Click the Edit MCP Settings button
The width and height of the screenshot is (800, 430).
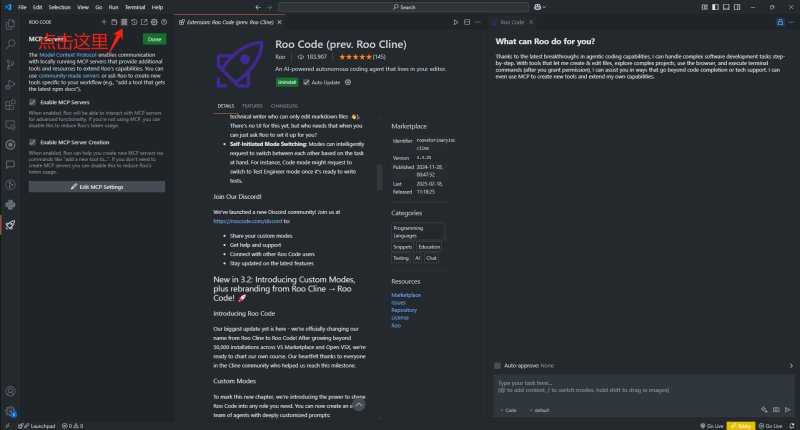point(97,187)
